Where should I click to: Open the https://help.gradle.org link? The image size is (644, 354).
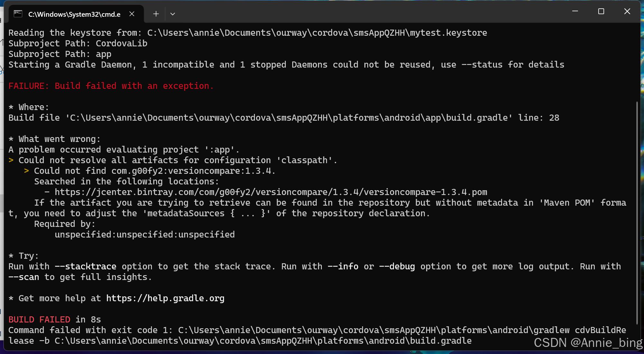click(165, 298)
